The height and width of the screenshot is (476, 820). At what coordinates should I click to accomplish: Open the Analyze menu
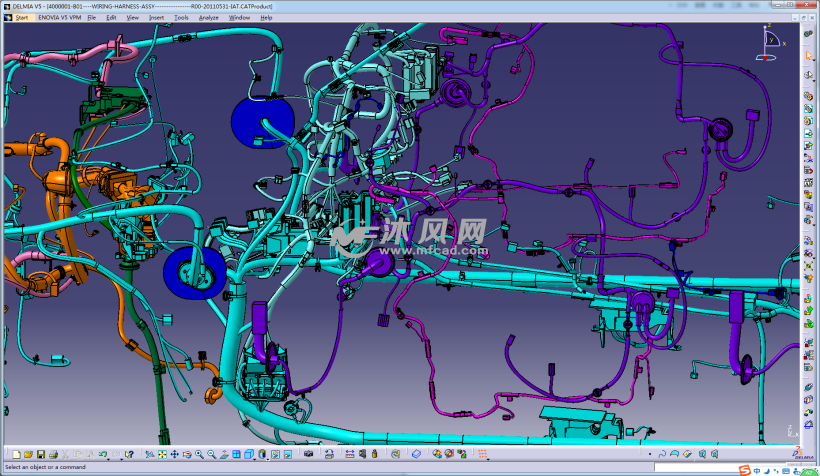coord(208,18)
